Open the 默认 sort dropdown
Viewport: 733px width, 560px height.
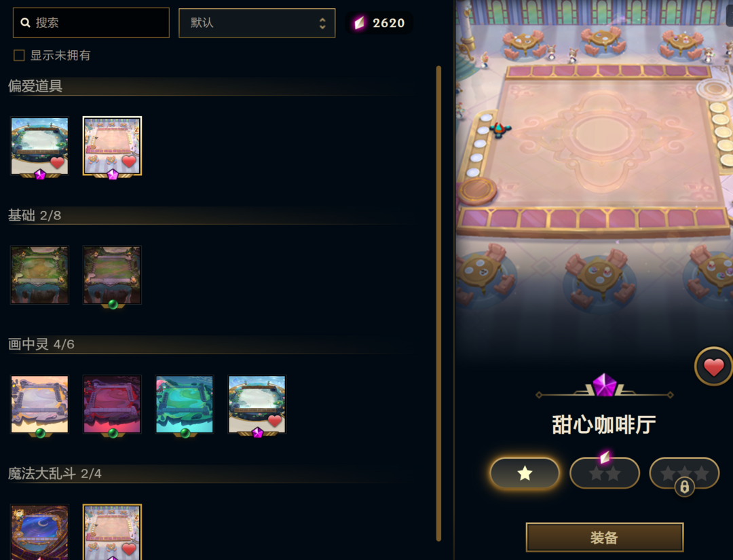pos(257,23)
